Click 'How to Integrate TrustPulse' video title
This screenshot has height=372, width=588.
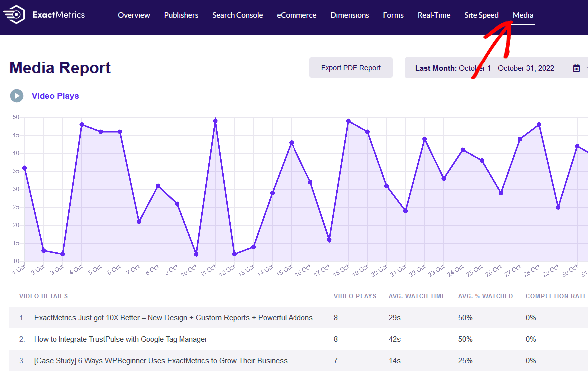[x=121, y=339]
